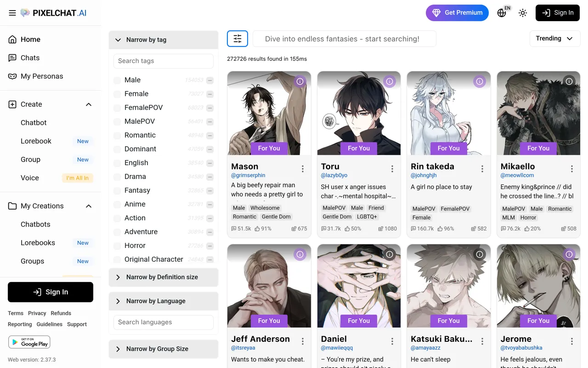The height and width of the screenshot is (368, 588).
Task: Open the Terms link
Action: [16, 313]
